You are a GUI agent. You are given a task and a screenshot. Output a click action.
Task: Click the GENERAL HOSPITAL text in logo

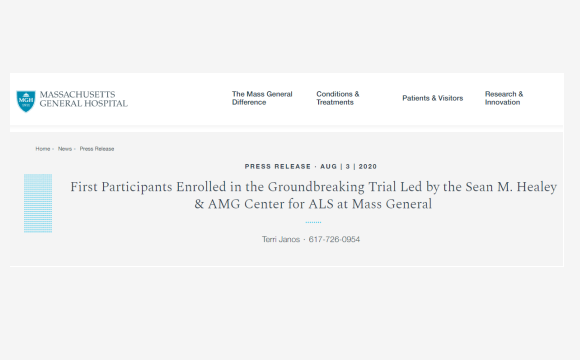[x=84, y=104]
